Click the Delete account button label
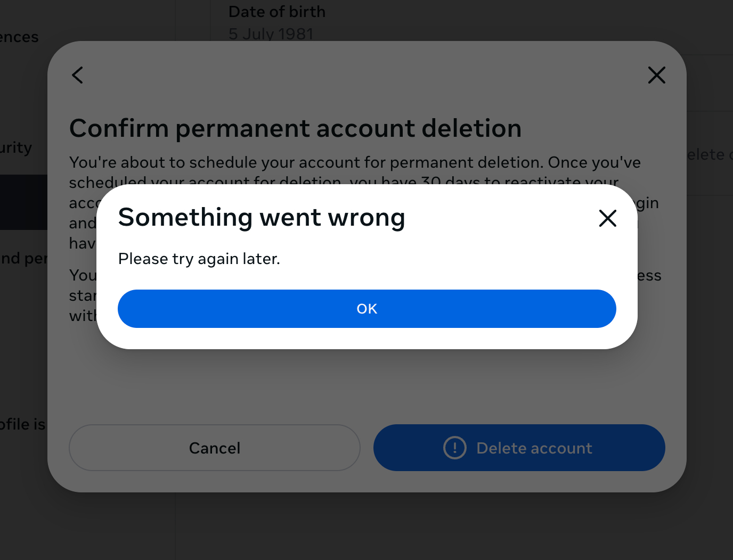Image resolution: width=733 pixels, height=560 pixels. click(534, 448)
